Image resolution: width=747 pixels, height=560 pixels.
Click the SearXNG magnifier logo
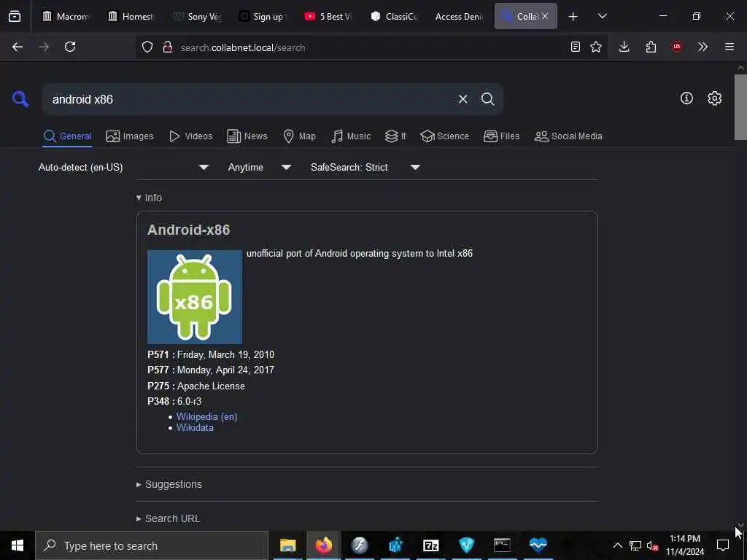(x=20, y=99)
